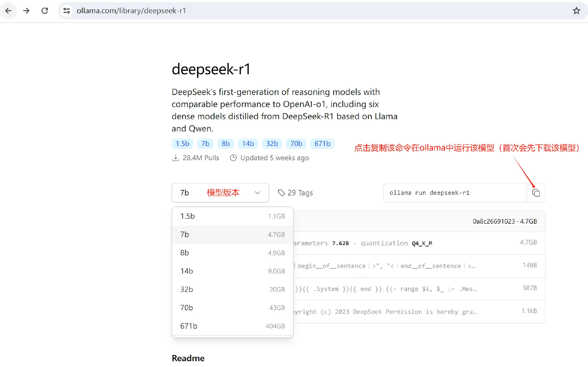588x367 pixels.
Task: Click the 1.1kB size value
Action: click(529, 311)
